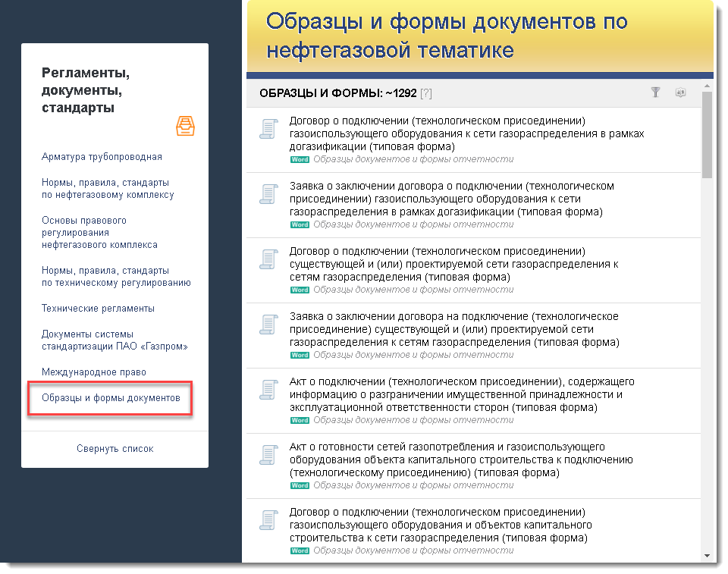Open 'Нормы, правила, стандарты по техническому регулированию'

tap(116, 276)
